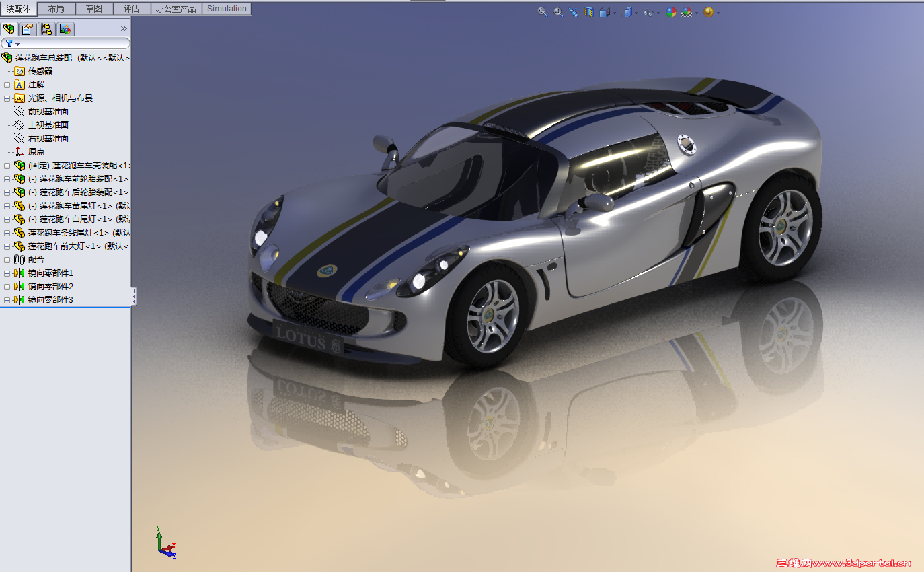Screen dimensions: 924x572
Task: Open the DisplayManager tab icon
Action: [x=65, y=29]
